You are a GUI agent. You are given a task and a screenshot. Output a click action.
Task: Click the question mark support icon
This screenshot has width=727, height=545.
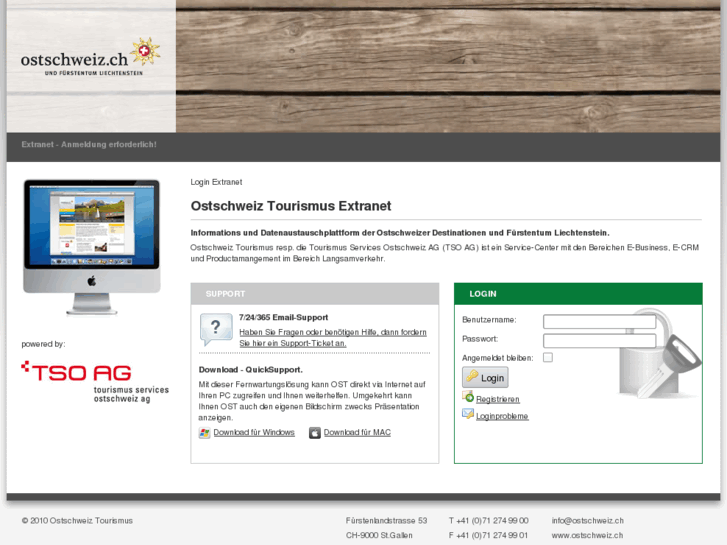[x=216, y=329]
